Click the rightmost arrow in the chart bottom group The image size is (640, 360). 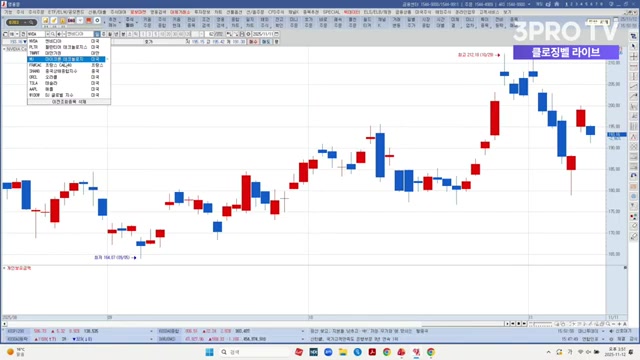click(x=524, y=324)
